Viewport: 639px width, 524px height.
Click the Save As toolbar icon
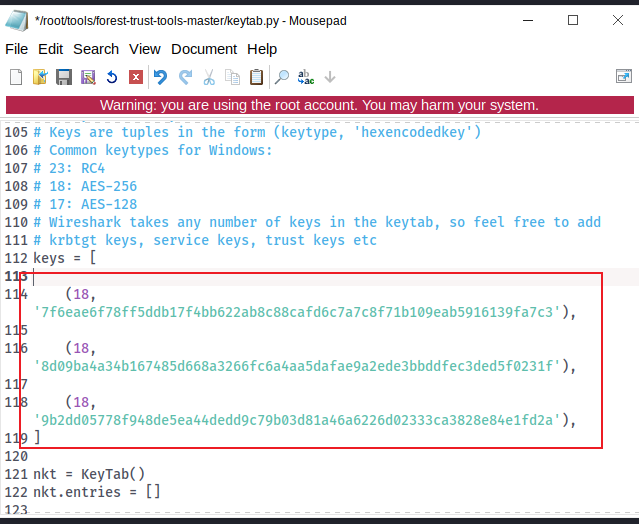pos(88,77)
